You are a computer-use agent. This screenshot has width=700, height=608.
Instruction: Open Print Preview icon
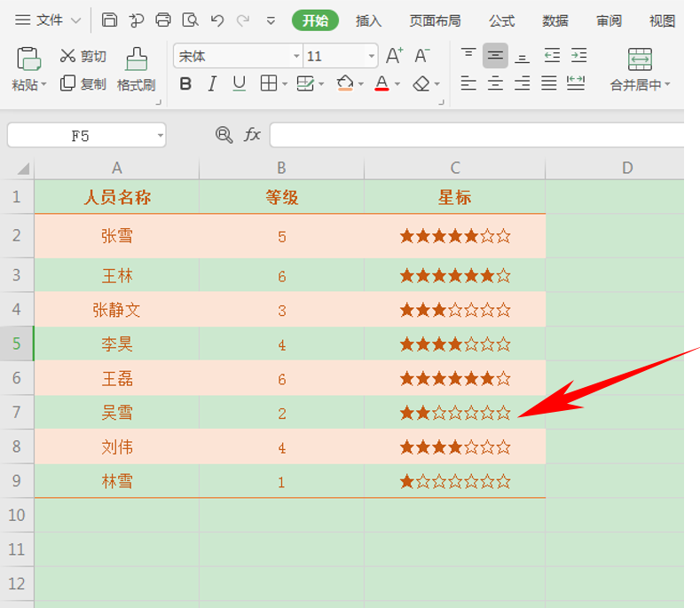point(190,20)
